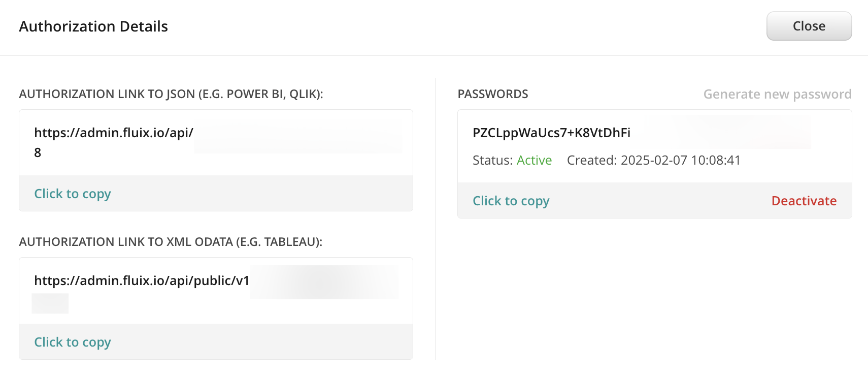Click the admin.fluix.io/api/ JSON URL text

click(x=114, y=133)
